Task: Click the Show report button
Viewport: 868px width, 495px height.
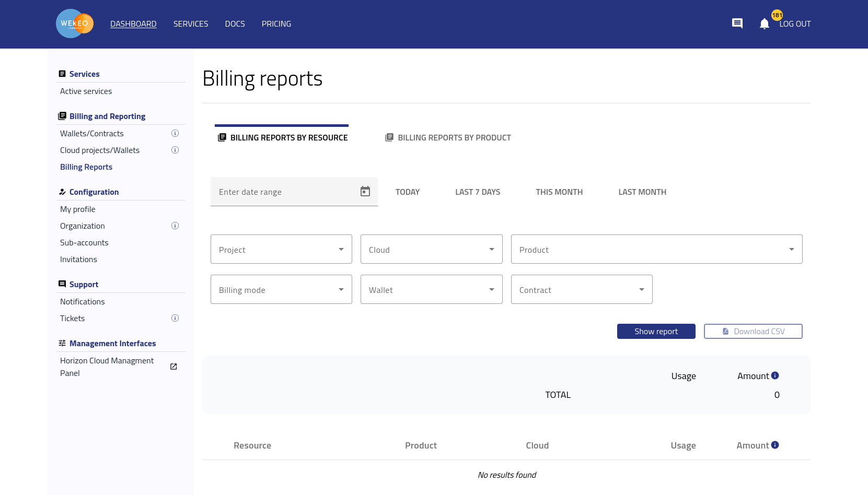Action: click(x=656, y=332)
